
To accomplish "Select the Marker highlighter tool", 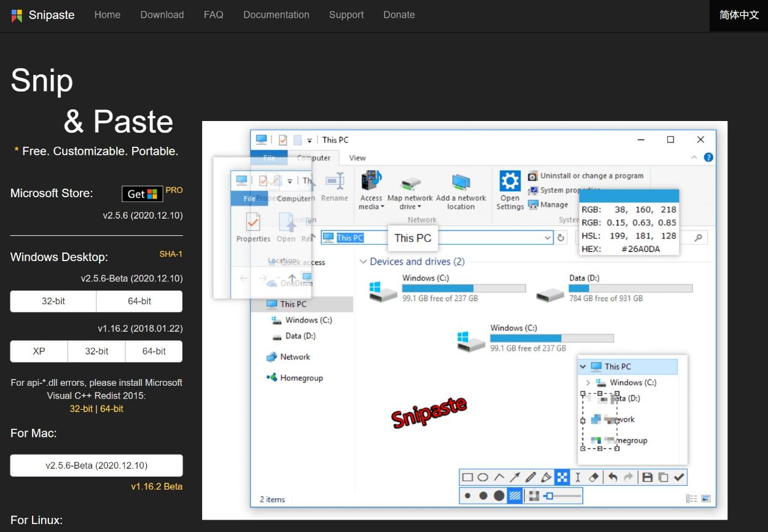I will click(x=546, y=477).
